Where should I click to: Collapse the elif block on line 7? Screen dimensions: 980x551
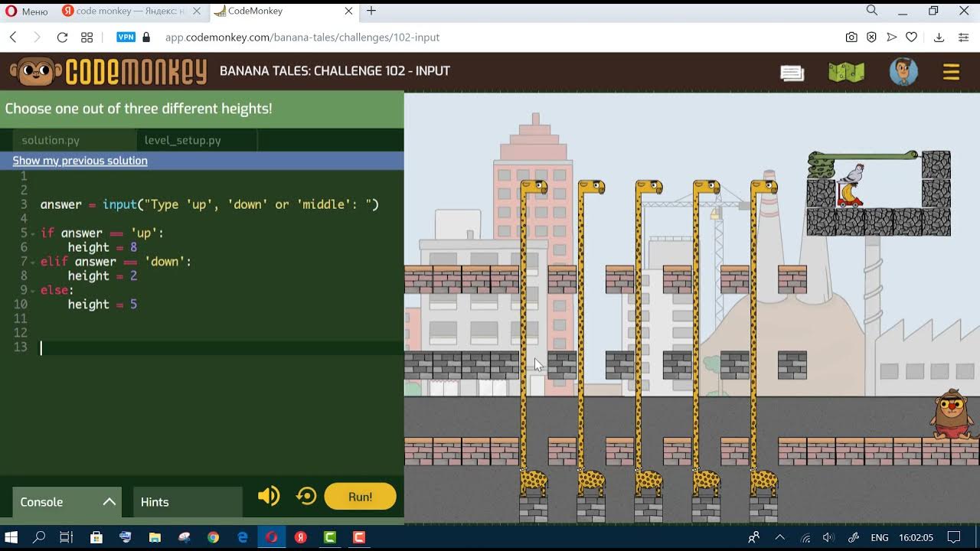(33, 262)
